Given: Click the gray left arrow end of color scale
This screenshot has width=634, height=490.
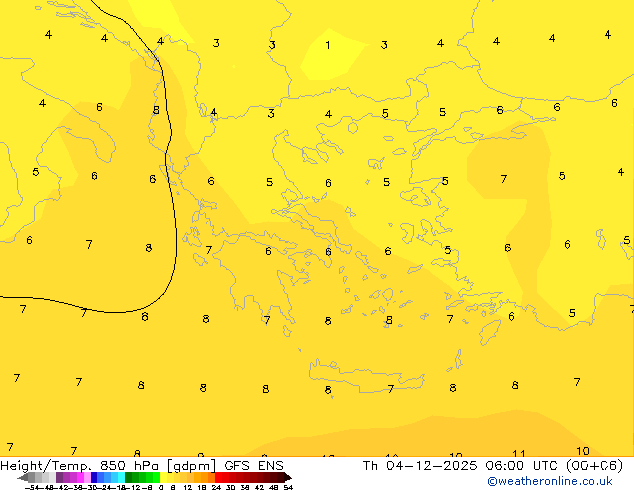Looking at the screenshot, I should pyautogui.click(x=23, y=477).
